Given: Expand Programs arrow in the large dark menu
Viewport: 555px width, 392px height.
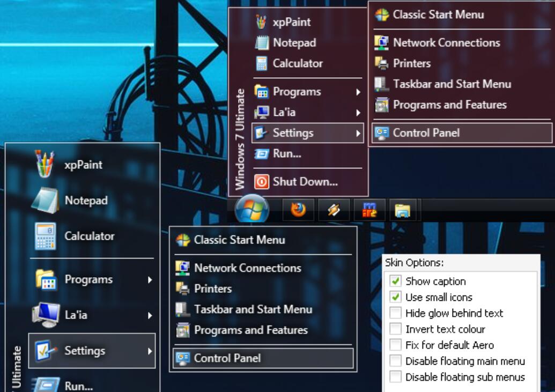Looking at the screenshot, I should (150, 280).
